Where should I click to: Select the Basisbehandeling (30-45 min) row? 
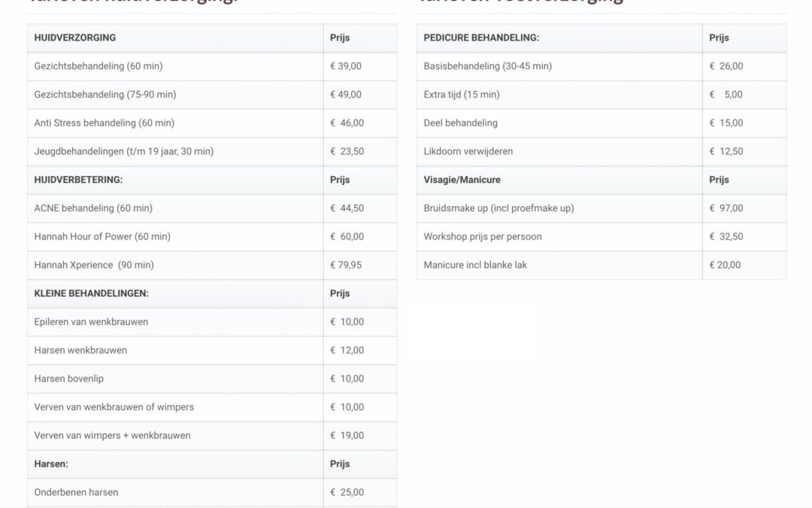pyautogui.click(x=488, y=66)
